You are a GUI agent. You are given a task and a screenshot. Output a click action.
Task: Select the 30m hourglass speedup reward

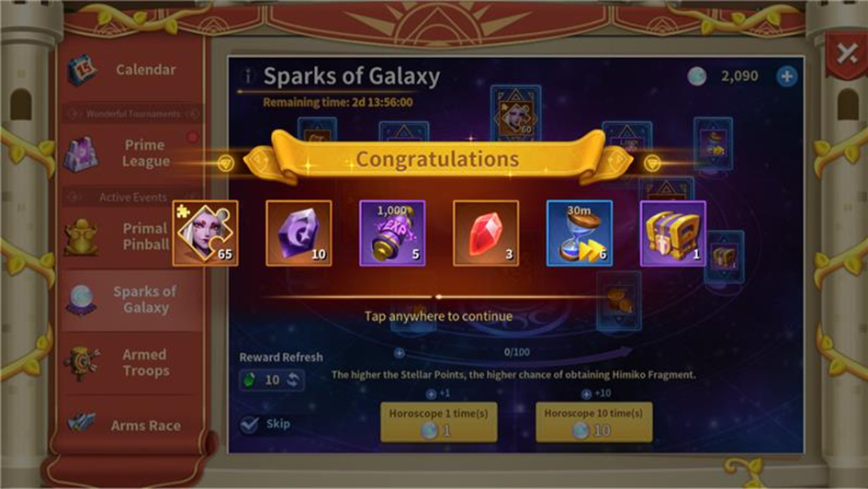click(580, 233)
